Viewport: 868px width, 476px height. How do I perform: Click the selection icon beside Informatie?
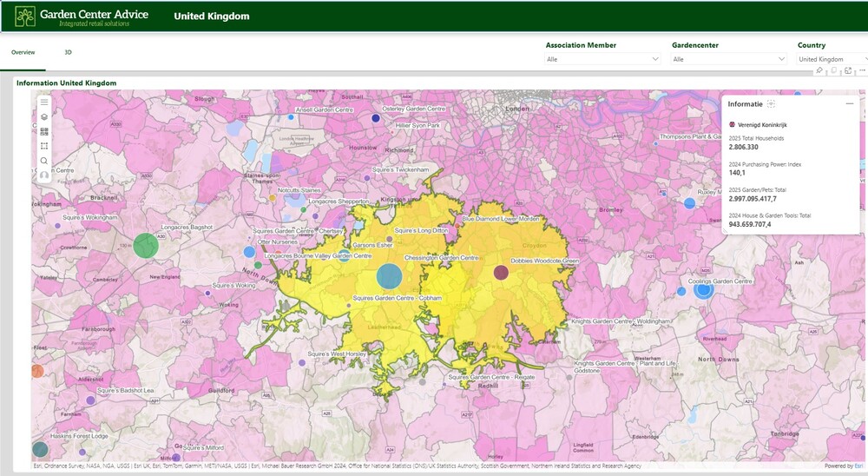pyautogui.click(x=771, y=104)
